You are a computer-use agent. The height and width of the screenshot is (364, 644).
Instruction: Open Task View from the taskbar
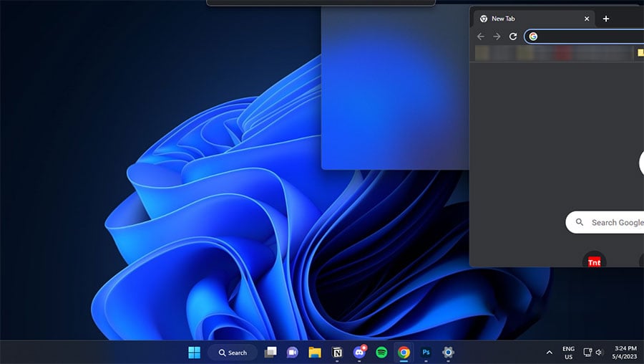[270, 353]
